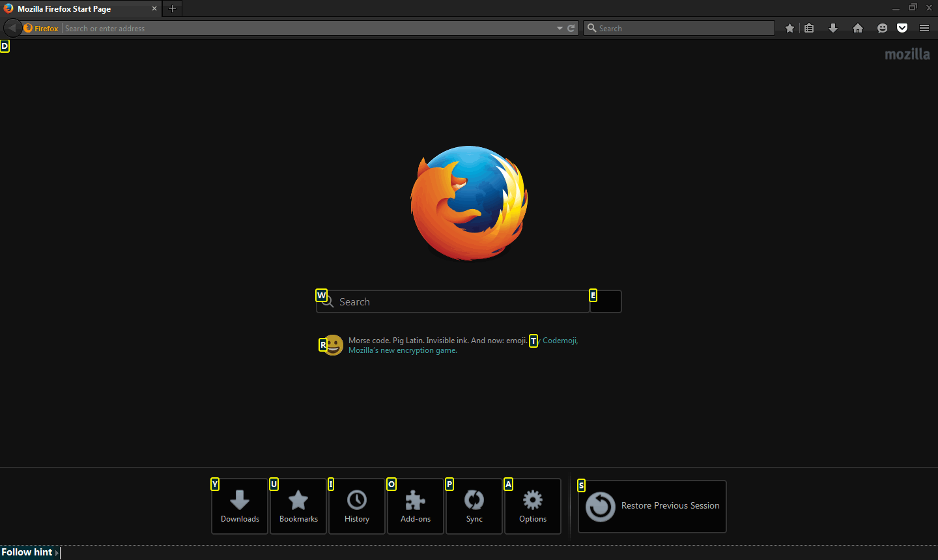This screenshot has height=560, width=938.
Task: Open Add-ons from bottom launcher
Action: pos(416,506)
